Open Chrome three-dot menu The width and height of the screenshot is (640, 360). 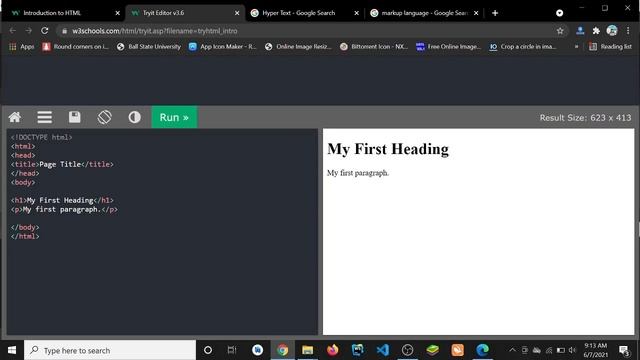point(628,31)
